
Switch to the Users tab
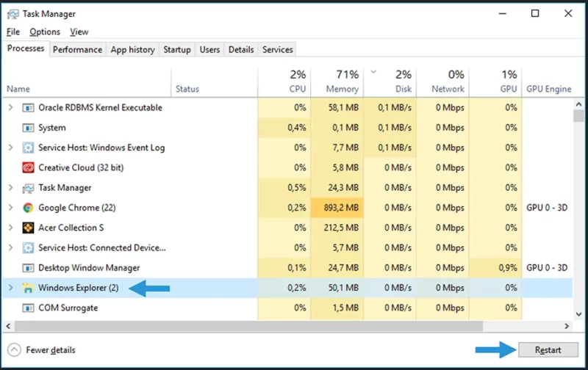[x=209, y=49]
